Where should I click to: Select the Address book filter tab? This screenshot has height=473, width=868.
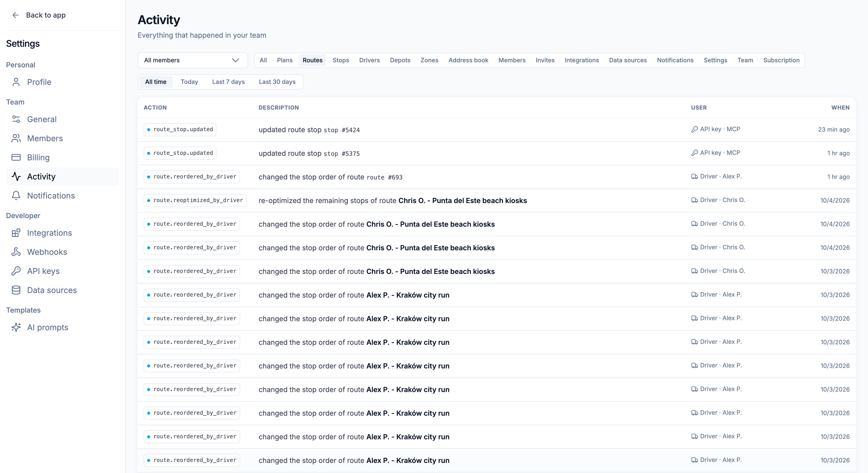pyautogui.click(x=468, y=60)
